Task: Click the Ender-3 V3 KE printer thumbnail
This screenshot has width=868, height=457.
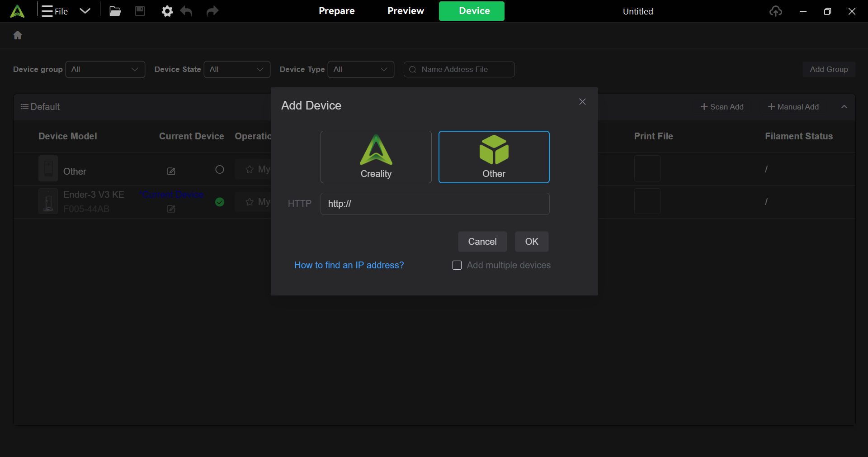Action: tap(48, 201)
